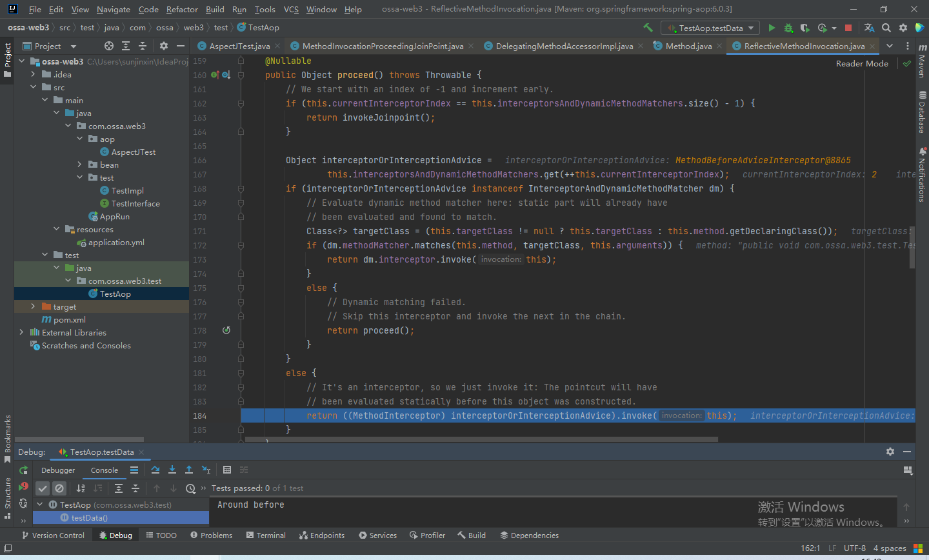This screenshot has height=560, width=929.
Task: Open the TestAop.testData run configuration dropdown
Action: click(710, 28)
